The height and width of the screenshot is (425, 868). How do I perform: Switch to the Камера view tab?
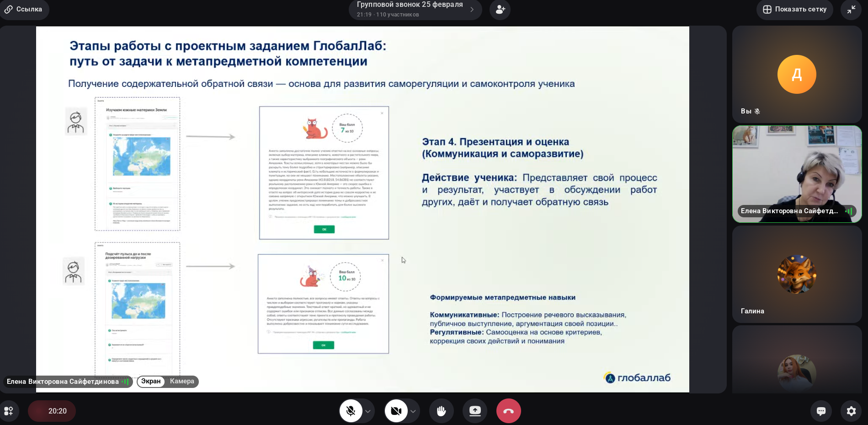pyautogui.click(x=182, y=381)
